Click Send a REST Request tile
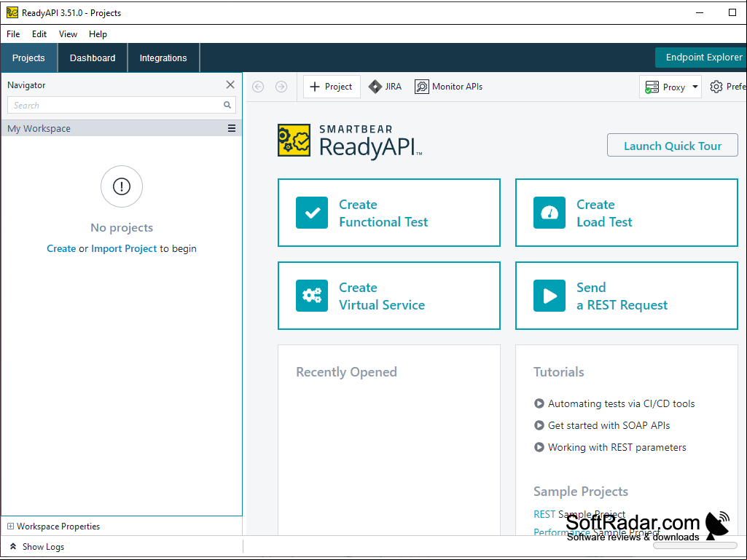Screen dimensions: 747x560 coord(627,296)
